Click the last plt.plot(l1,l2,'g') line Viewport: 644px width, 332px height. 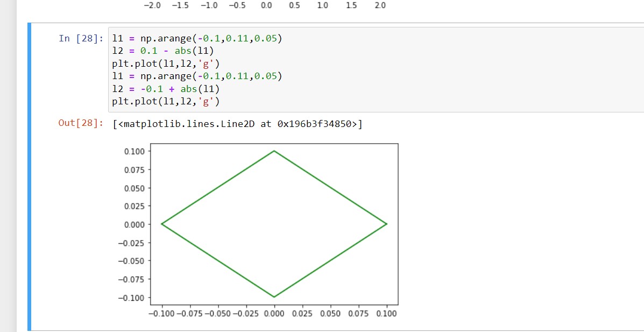pyautogui.click(x=166, y=102)
